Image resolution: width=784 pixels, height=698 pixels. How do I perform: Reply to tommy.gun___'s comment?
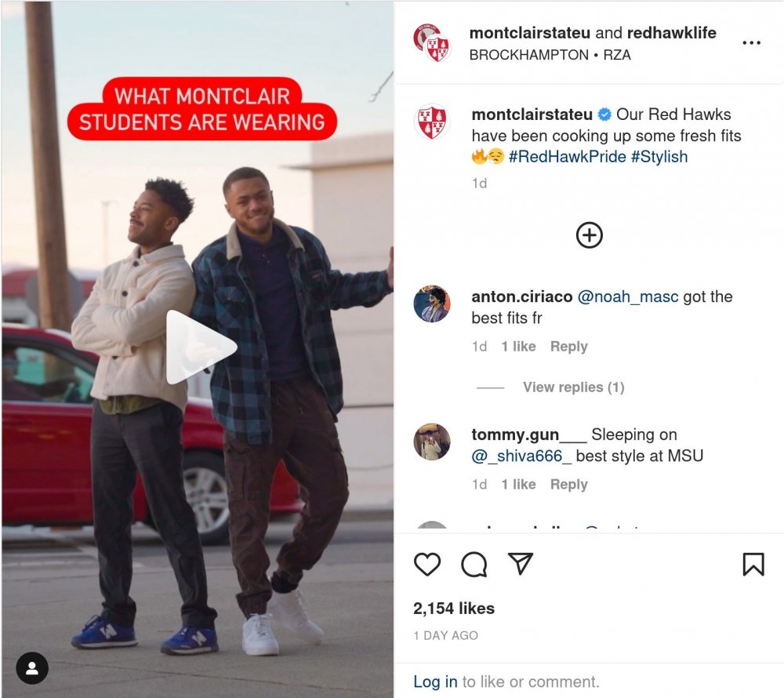click(x=568, y=484)
